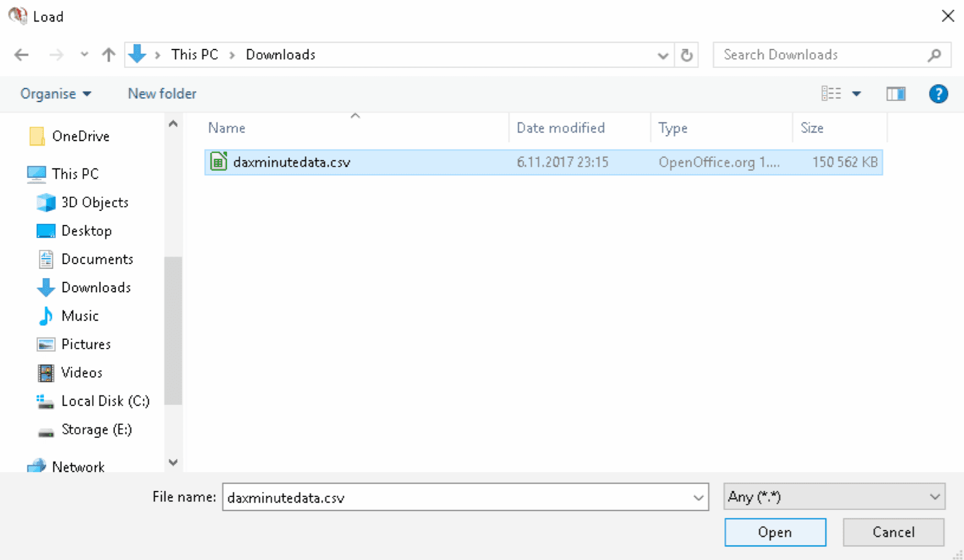
Task: Open Pictures folder in sidebar
Action: pyautogui.click(x=86, y=344)
